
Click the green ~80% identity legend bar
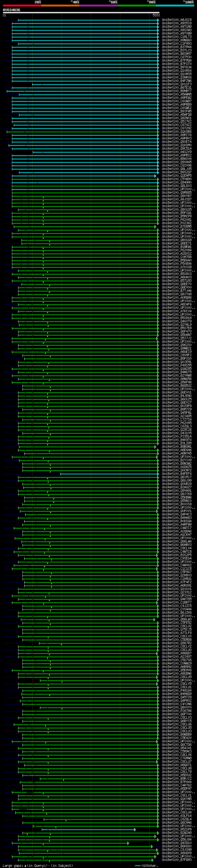137,6
